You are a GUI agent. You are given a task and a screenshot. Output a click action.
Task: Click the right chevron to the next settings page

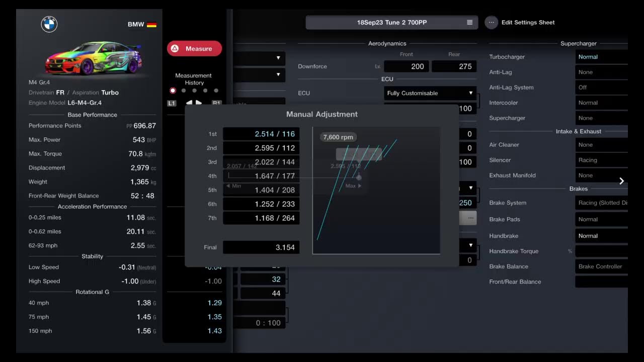click(x=621, y=181)
